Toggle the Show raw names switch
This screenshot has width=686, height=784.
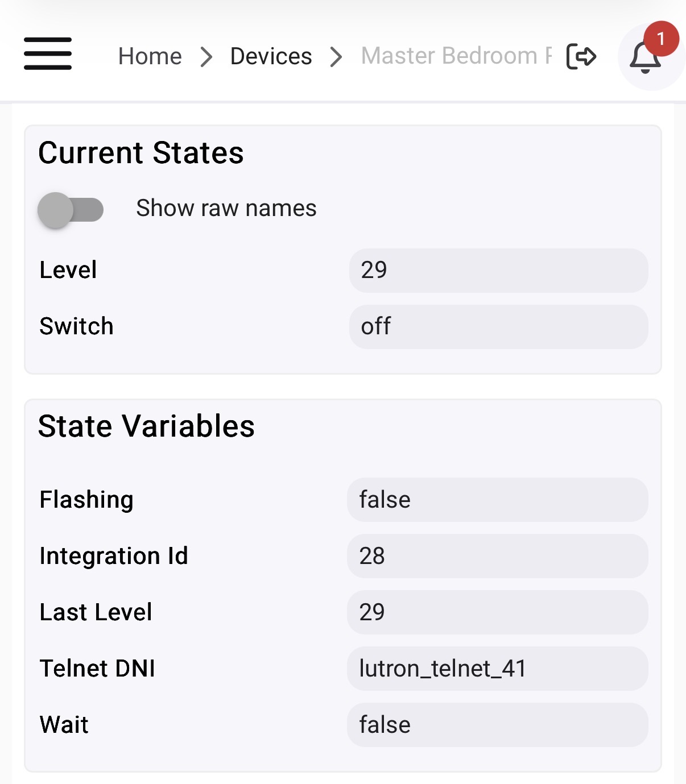point(71,210)
